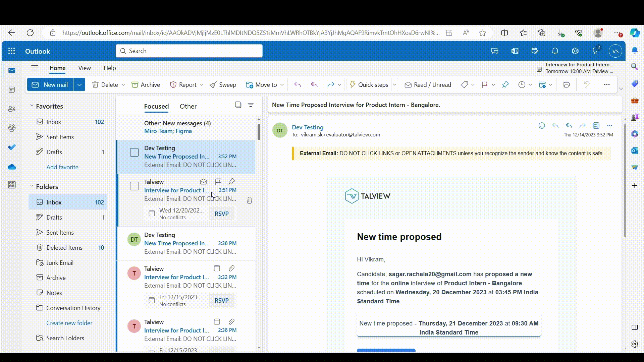This screenshot has width=644, height=362.
Task: Click the browser back arrow
Action: click(12, 33)
